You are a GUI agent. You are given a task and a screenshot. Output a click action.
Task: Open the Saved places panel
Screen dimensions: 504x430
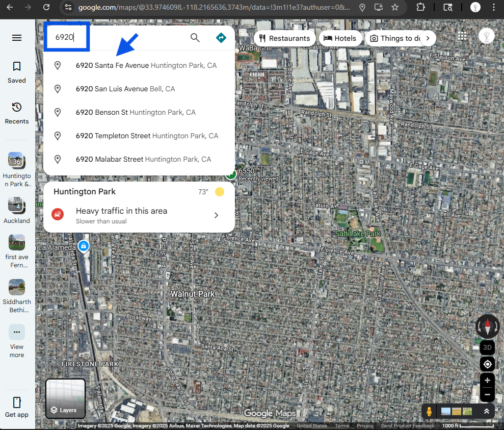click(17, 72)
